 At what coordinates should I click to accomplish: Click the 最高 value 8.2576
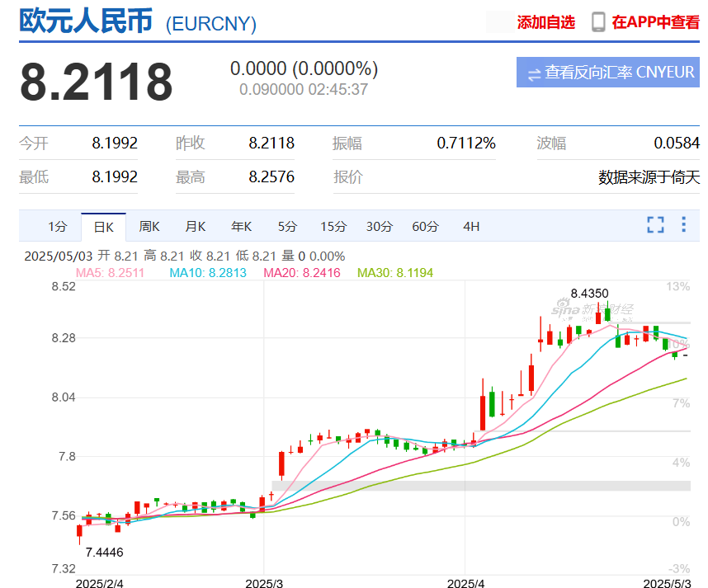271,177
